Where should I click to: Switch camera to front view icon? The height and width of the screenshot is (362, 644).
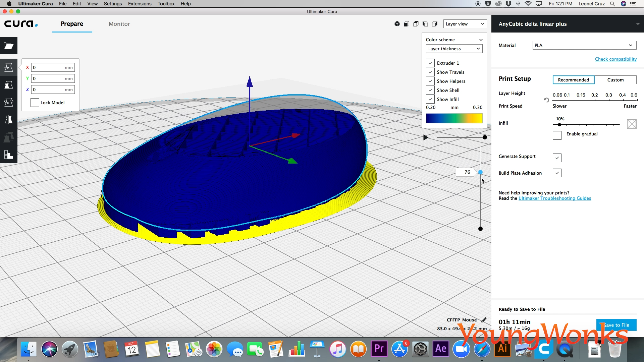407,24
